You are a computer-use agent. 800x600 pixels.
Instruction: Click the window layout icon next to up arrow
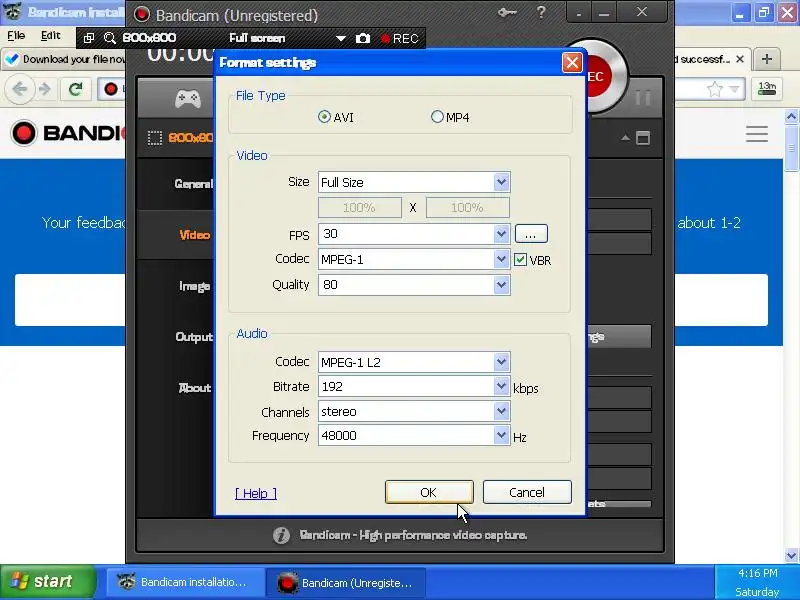(x=643, y=138)
